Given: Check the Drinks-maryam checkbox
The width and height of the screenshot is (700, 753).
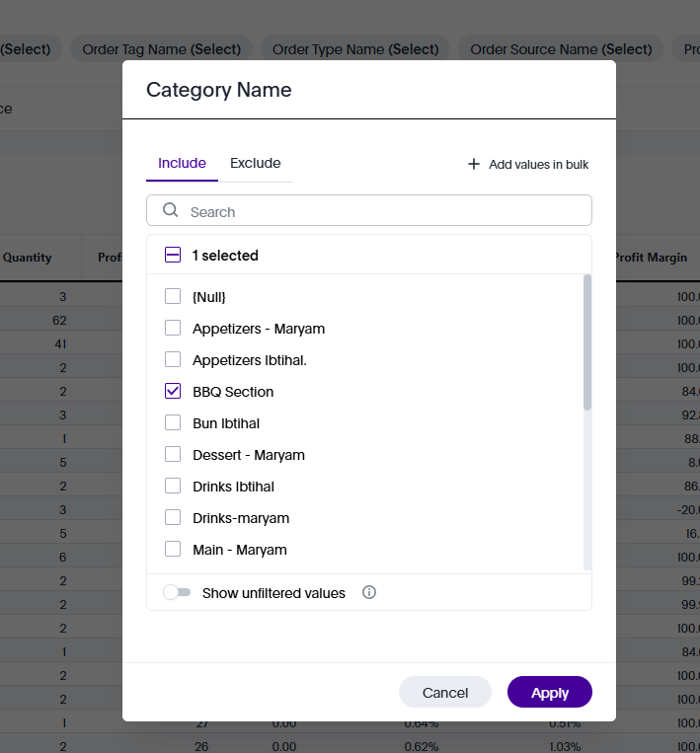Looking at the screenshot, I should point(173,518).
